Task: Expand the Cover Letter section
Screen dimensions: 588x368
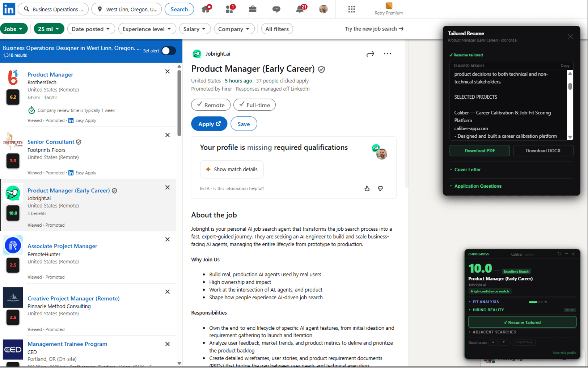Action: click(467, 170)
